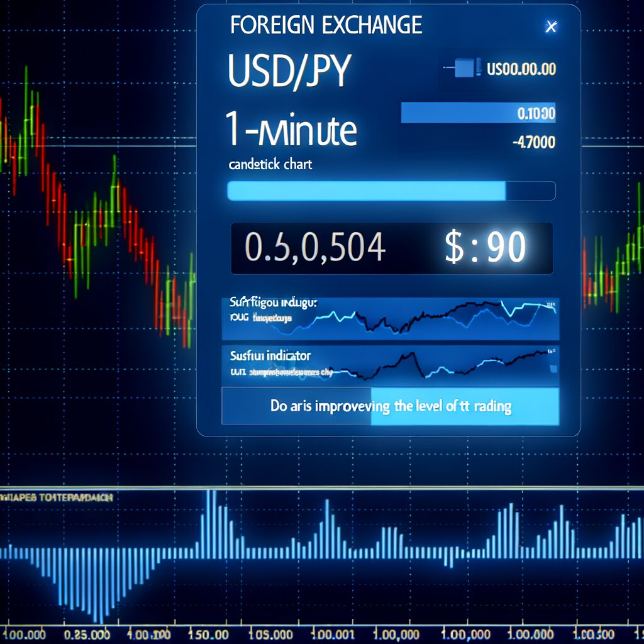Click the light blue progress slider bar
The height and width of the screenshot is (644, 644).
(x=366, y=191)
